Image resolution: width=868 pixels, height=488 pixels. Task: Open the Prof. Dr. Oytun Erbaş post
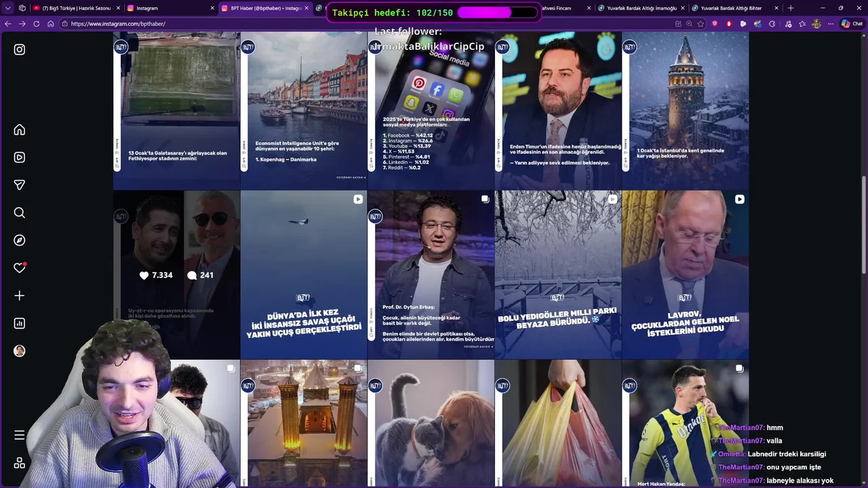[x=431, y=274]
